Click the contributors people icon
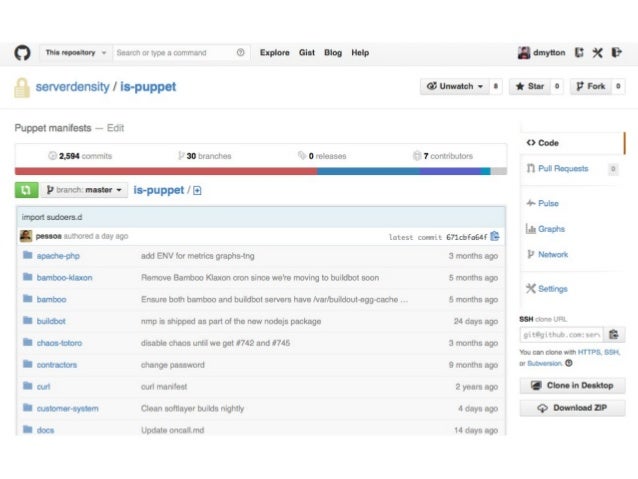638x479 pixels. tap(417, 155)
